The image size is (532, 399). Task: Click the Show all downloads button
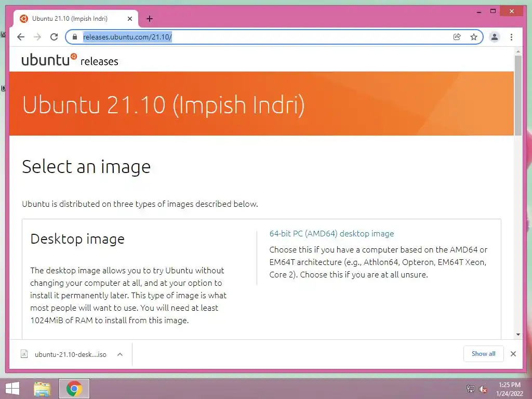click(484, 354)
